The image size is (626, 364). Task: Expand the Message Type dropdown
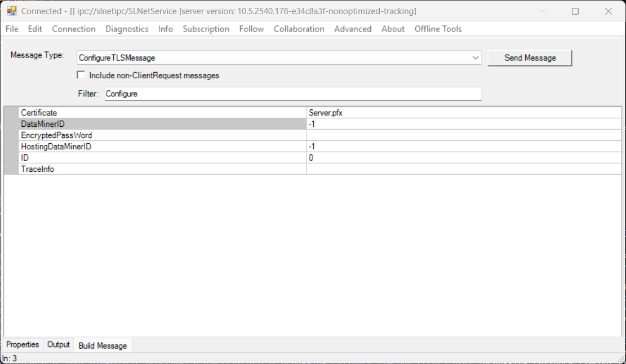(476, 57)
